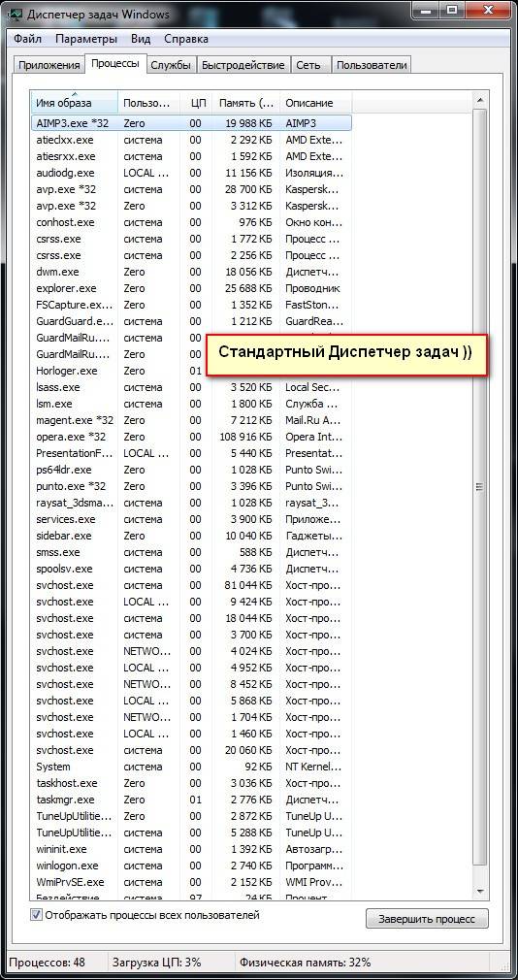Select the conhost.exe process
518x980 pixels.
191,222
